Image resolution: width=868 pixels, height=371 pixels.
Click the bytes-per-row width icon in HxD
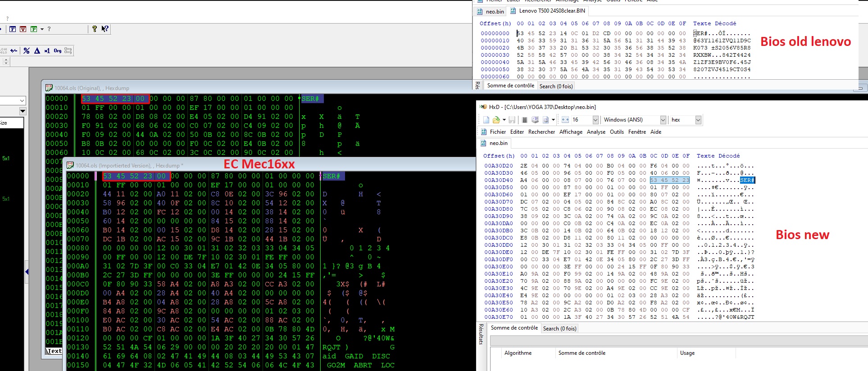click(x=565, y=120)
